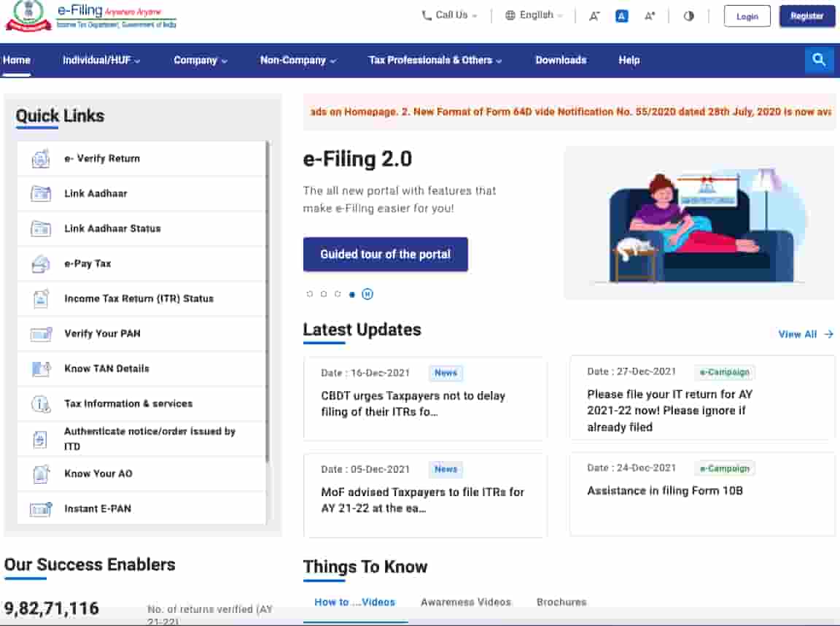Open the Downloads menu item
This screenshot has height=626, width=840.
[561, 61]
